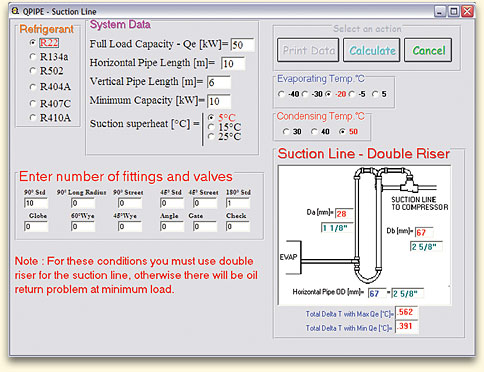
Task: Click the Gate valve count field
Action: (205, 226)
